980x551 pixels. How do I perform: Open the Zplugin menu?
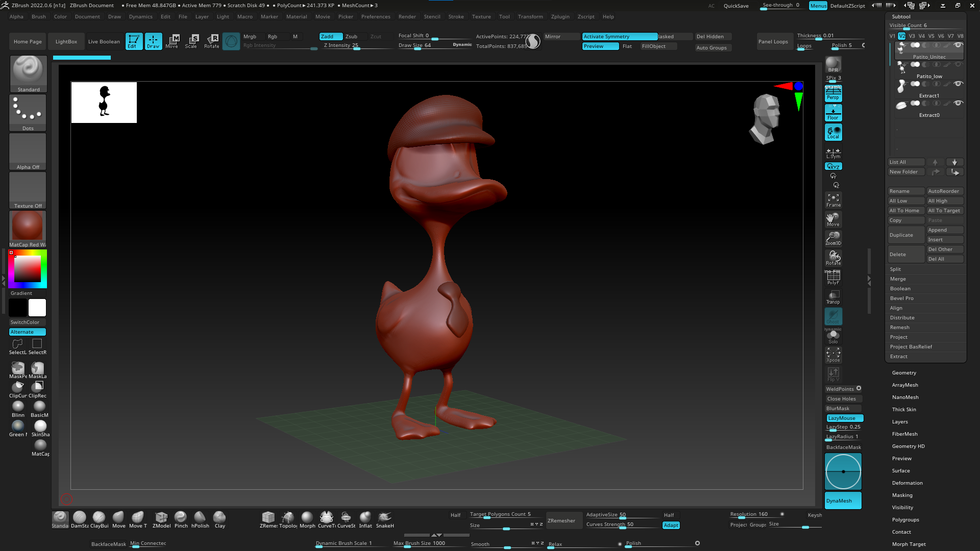point(560,17)
